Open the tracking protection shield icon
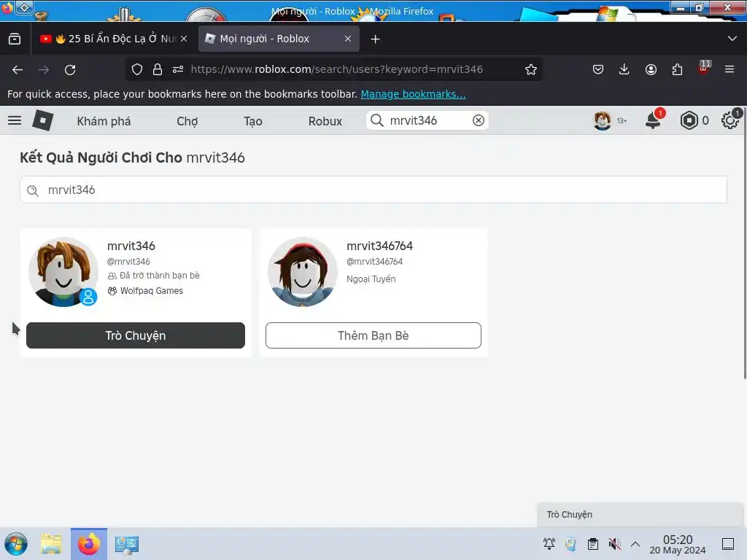747x560 pixels. pos(137,69)
